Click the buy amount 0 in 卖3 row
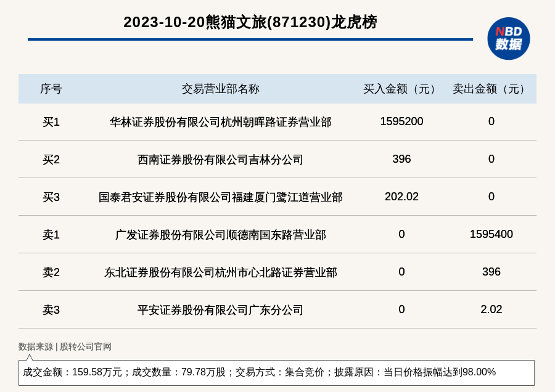 click(401, 309)
